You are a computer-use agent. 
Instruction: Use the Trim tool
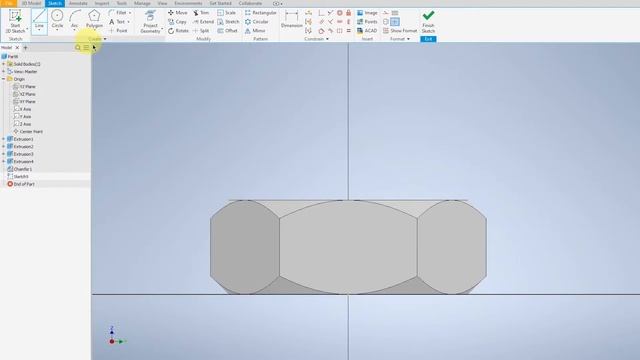click(201, 13)
